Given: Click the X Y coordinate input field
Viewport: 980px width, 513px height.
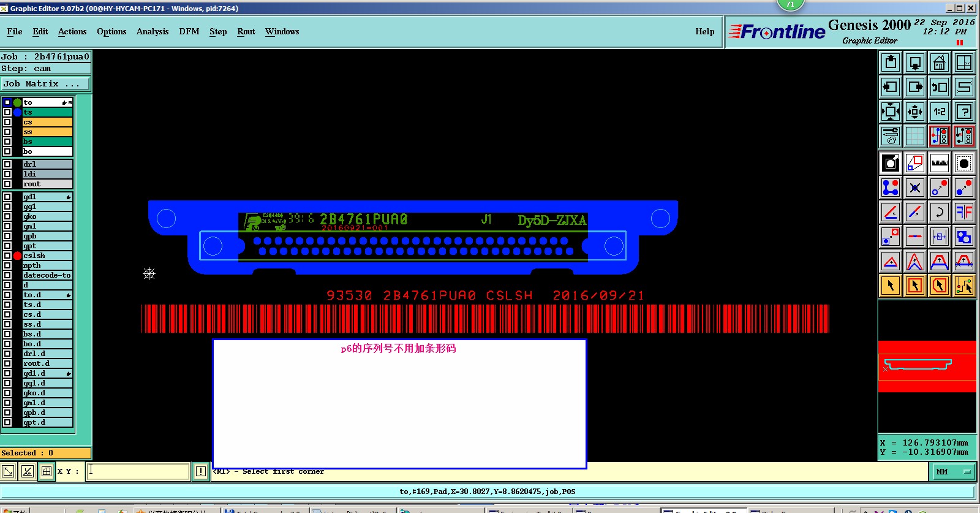Looking at the screenshot, I should [x=137, y=471].
